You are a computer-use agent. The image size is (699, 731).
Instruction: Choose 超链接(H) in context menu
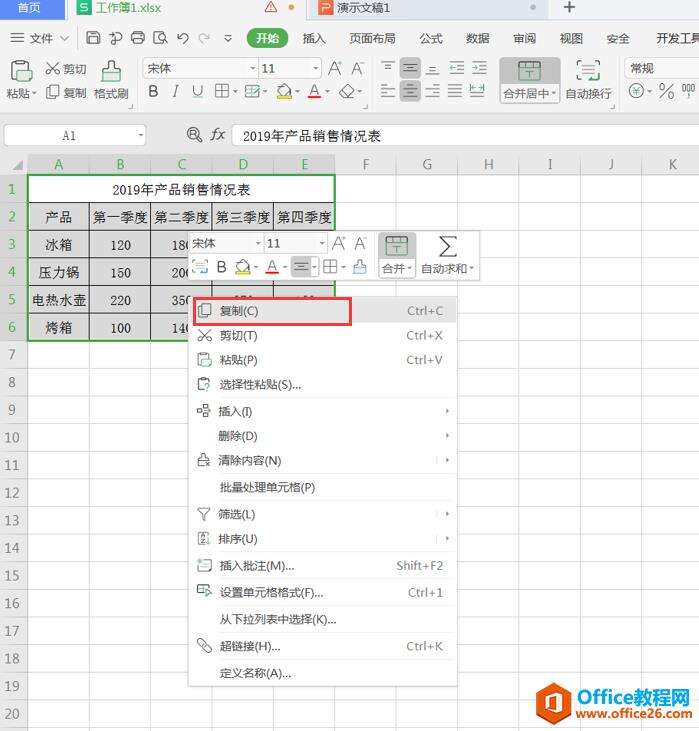(x=323, y=646)
